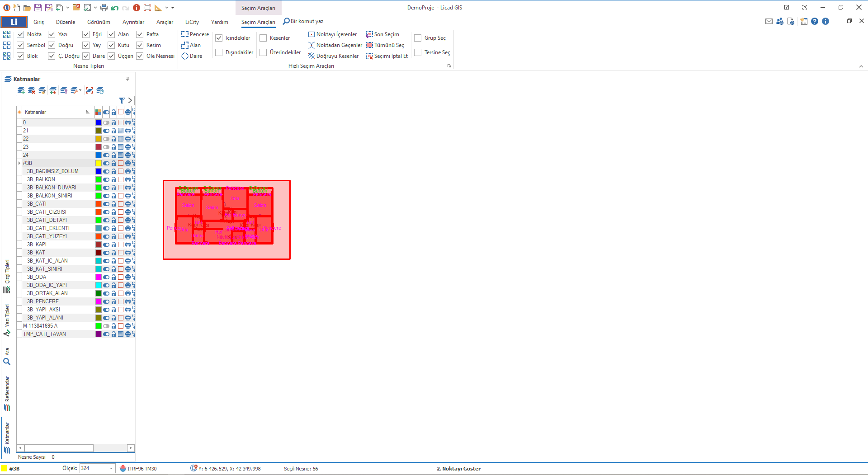Viewport: 868px width, 475px height.
Task: Open the red info icon in the quick toolbar
Action: pos(137,8)
